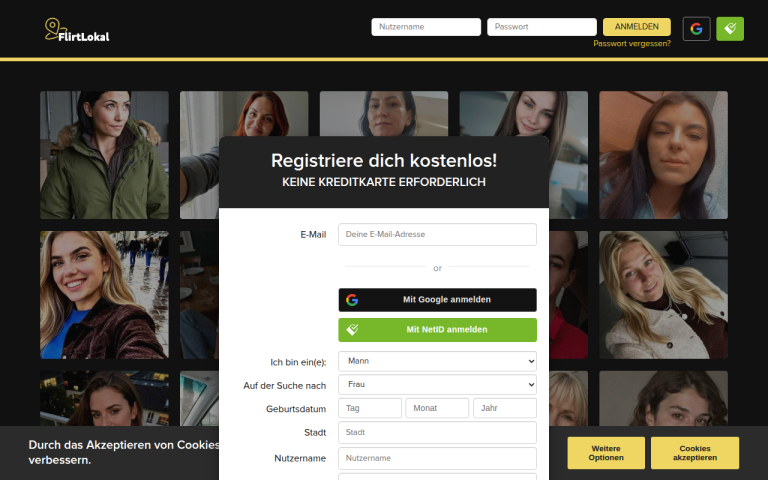
Task: Click registration Nutzername field
Action: tap(437, 458)
